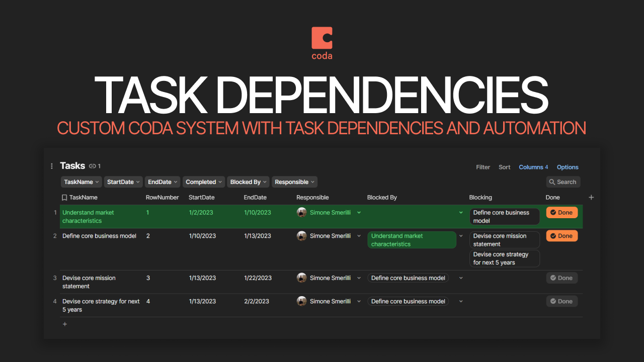Click Devise core strategy for next 5 years name

[x=101, y=305]
